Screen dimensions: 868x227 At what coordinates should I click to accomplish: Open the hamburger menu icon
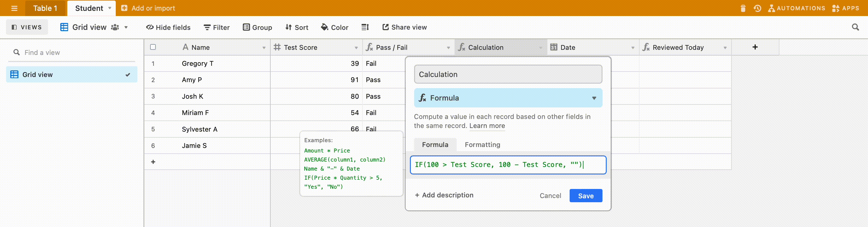[x=14, y=8]
